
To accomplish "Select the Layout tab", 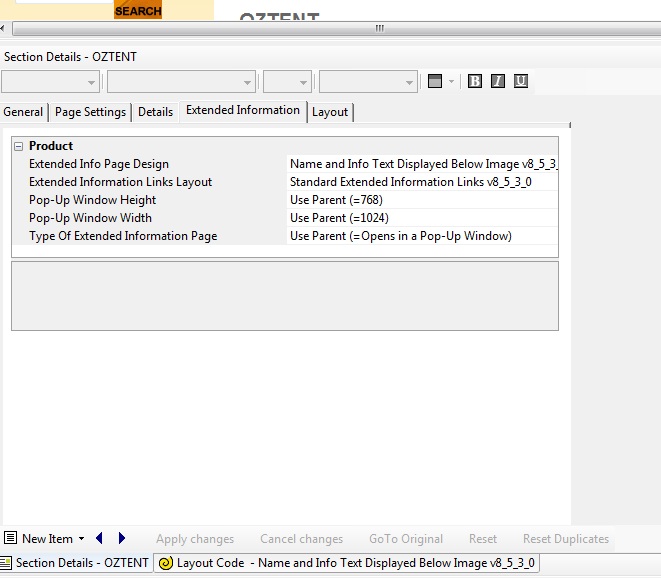I will click(330, 112).
